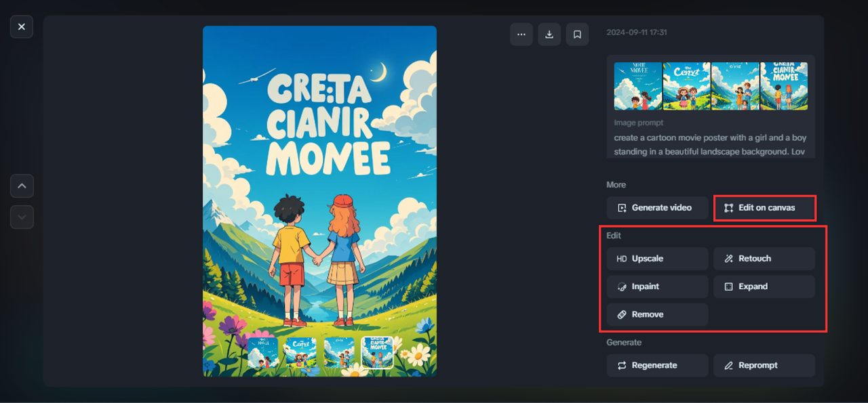
Task: Select the Retouch tool
Action: coord(764,259)
